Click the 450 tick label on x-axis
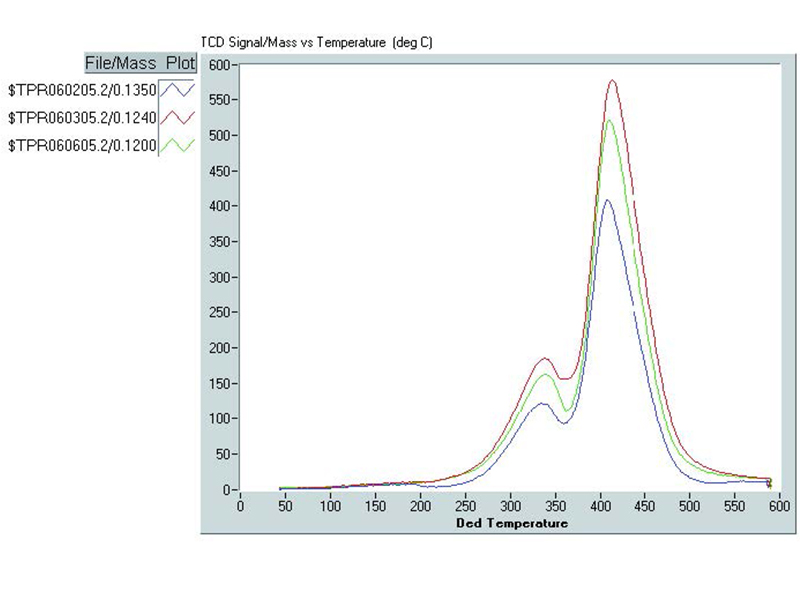Image resolution: width=800 pixels, height=600 pixels. point(645,506)
